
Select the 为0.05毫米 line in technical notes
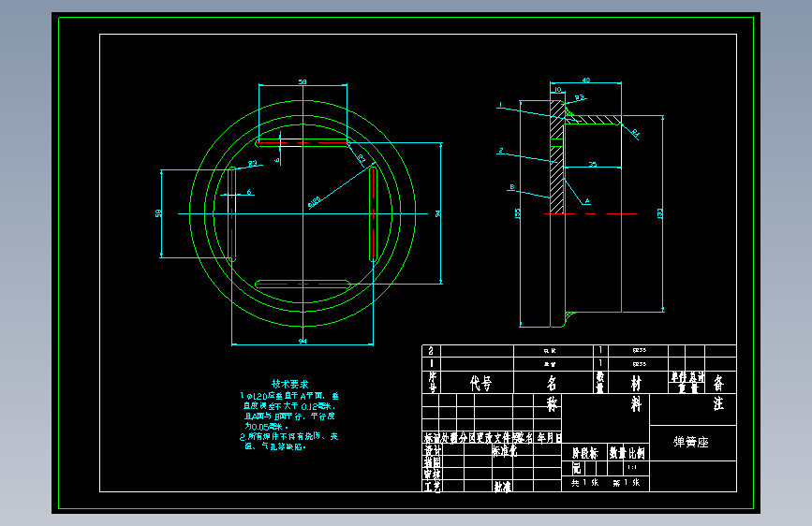266,427
